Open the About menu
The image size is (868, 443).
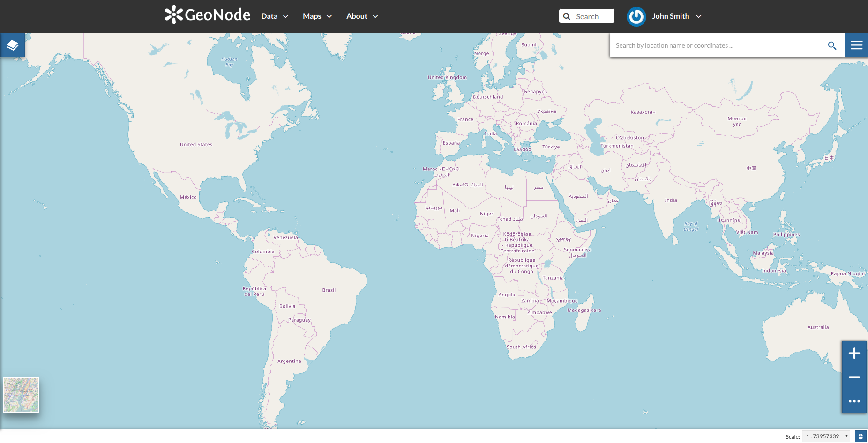click(362, 16)
